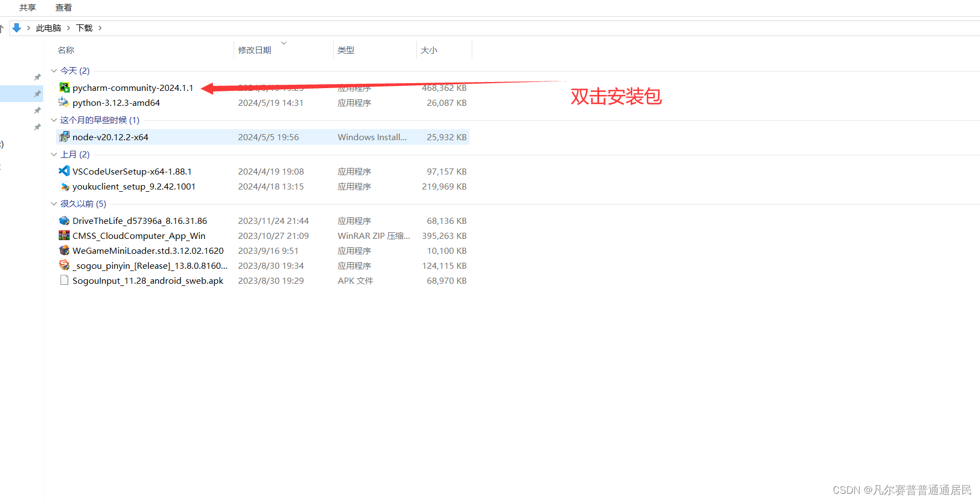Image resolution: width=980 pixels, height=501 pixels.
Task: Click the PyCharm installer file icon
Action: pos(64,88)
